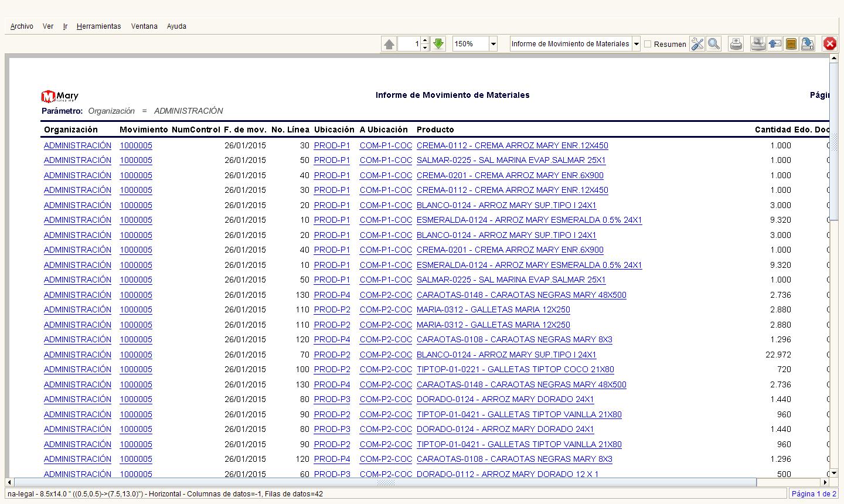Open the Herramientas menu
Image resolution: width=844 pixels, height=504 pixels.
98,26
